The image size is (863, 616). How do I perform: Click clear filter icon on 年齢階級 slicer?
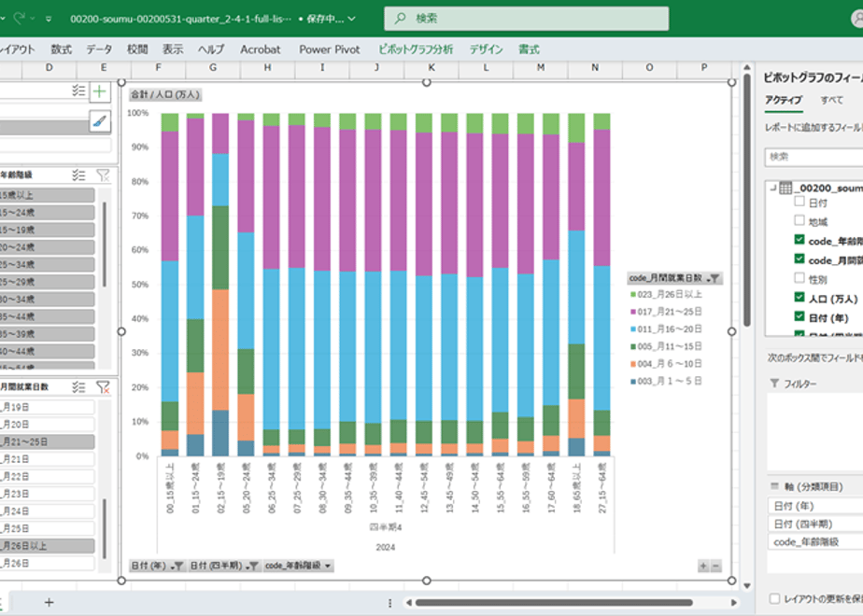click(103, 175)
